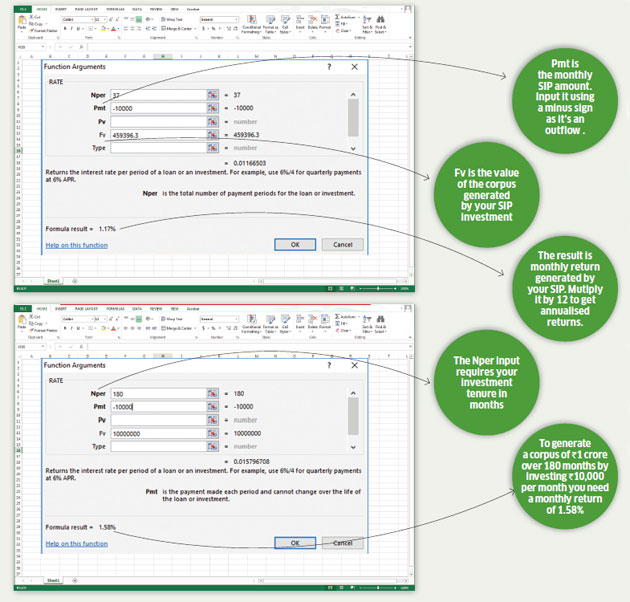
Task: Open the 'Help on this function' link in the 1.58% dialog
Action: [x=76, y=543]
